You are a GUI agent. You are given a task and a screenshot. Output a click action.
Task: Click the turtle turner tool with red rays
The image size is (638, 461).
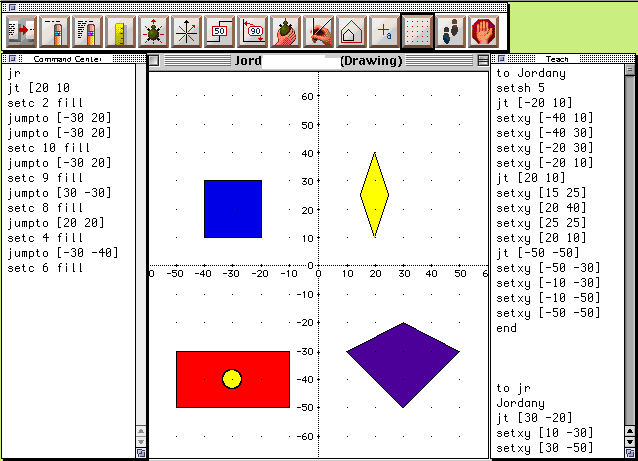153,31
